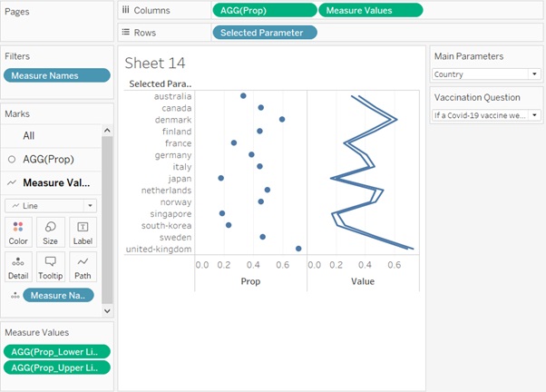
Task: Click the Rows shelf icon
Action: click(126, 32)
